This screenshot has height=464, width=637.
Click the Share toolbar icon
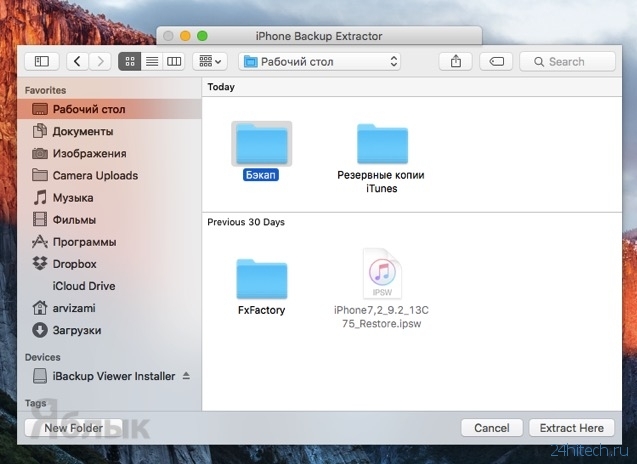456,62
